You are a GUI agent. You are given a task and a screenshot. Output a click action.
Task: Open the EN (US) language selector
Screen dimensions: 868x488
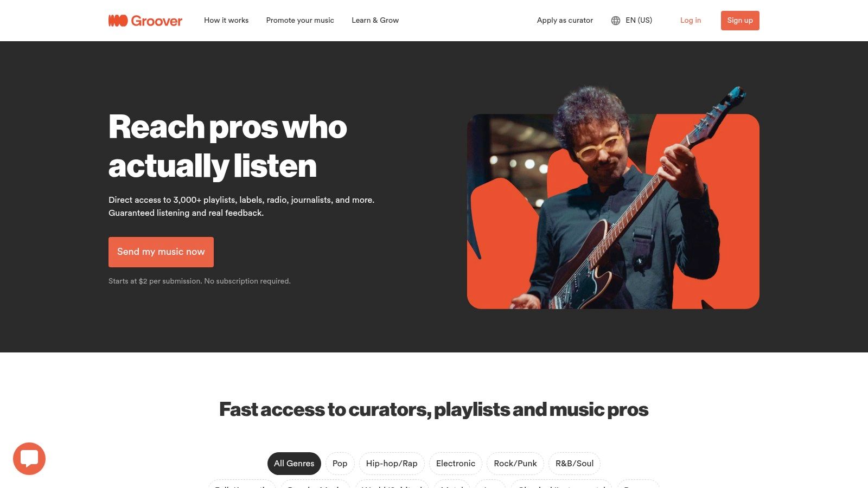point(639,21)
